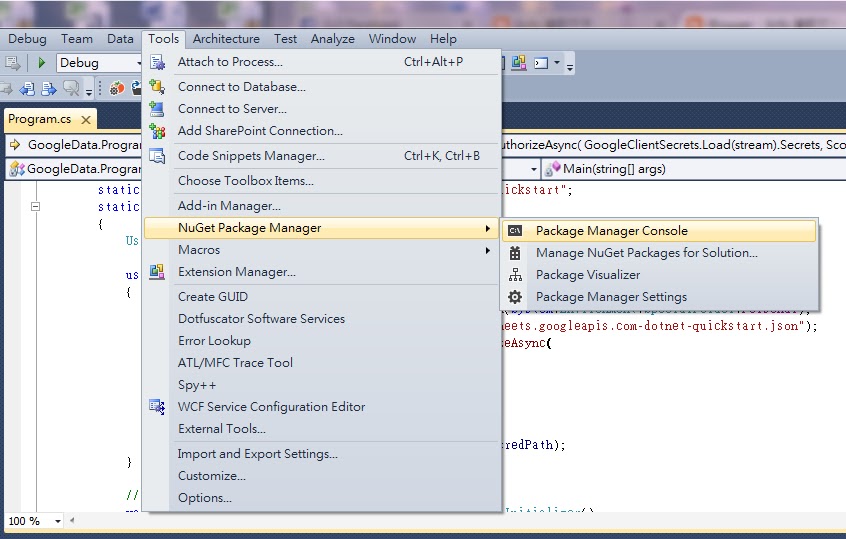This screenshot has height=539, width=846.
Task: Open the Analyze menu
Action: coord(332,39)
